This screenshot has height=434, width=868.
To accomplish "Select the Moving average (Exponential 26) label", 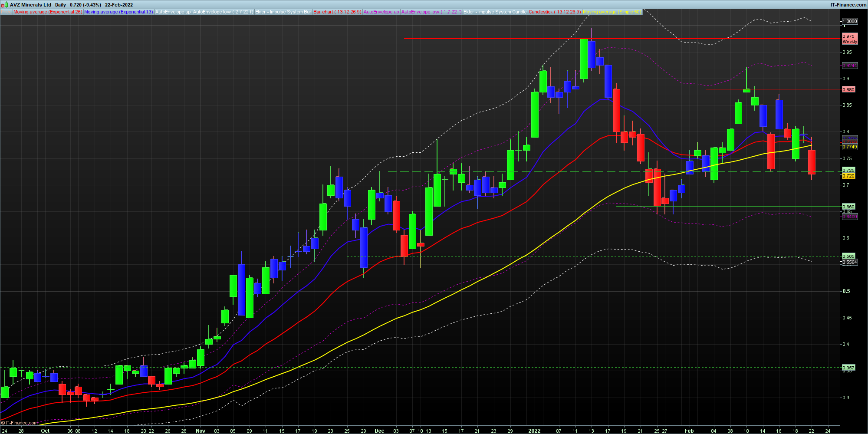I will click(x=48, y=12).
